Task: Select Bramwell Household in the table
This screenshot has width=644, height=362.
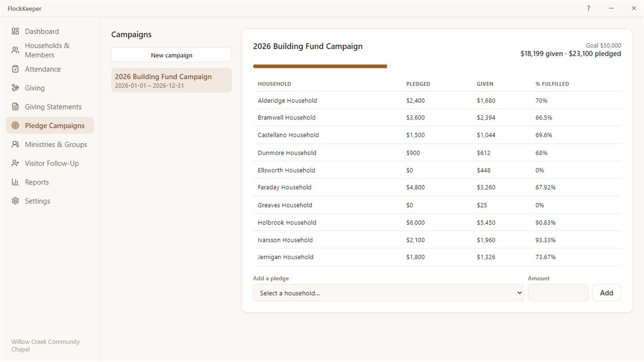Action: (x=286, y=118)
